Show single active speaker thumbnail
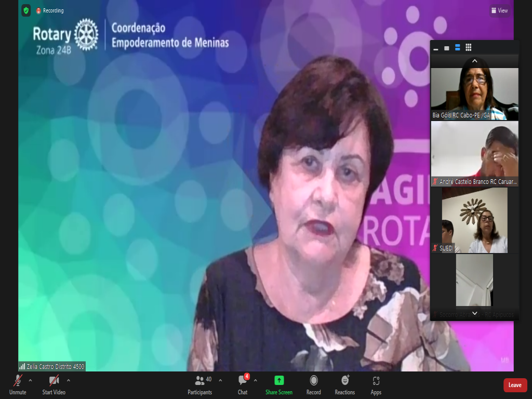The width and height of the screenshot is (532, 399). 446,48
